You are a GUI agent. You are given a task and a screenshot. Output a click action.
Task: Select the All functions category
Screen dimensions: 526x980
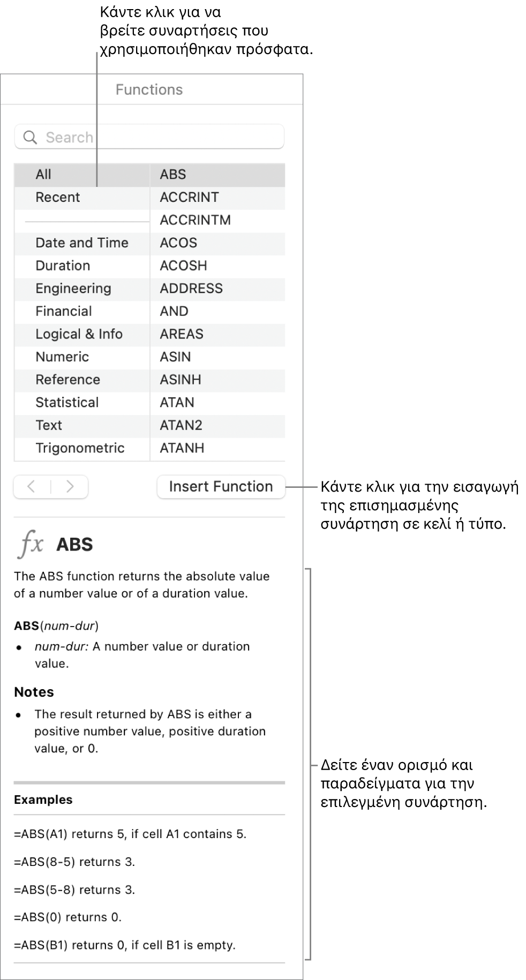click(43, 175)
